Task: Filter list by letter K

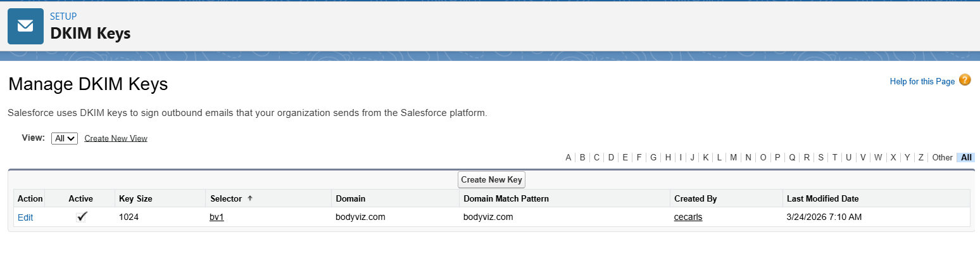Action: coord(705,157)
